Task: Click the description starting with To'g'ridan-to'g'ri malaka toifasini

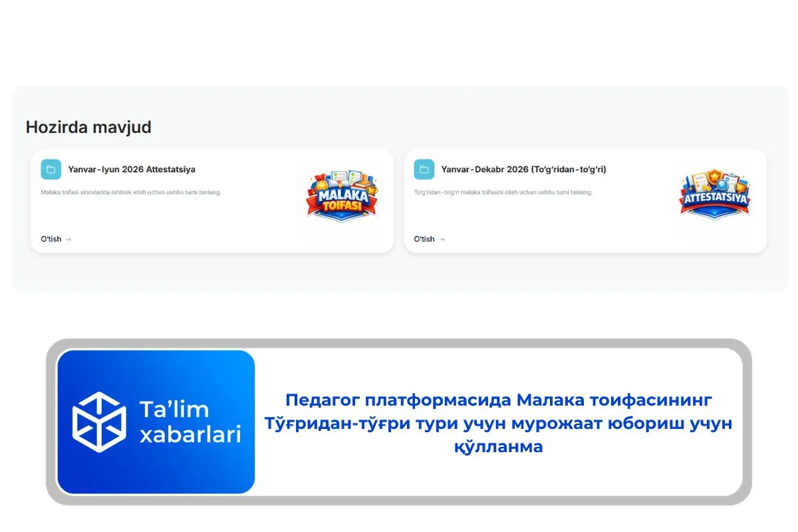Action: (x=503, y=192)
